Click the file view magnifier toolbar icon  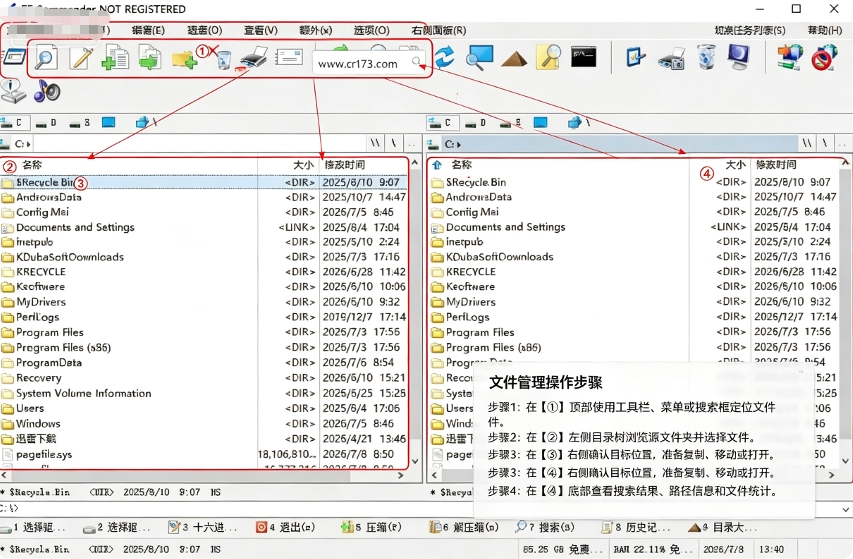(46, 58)
